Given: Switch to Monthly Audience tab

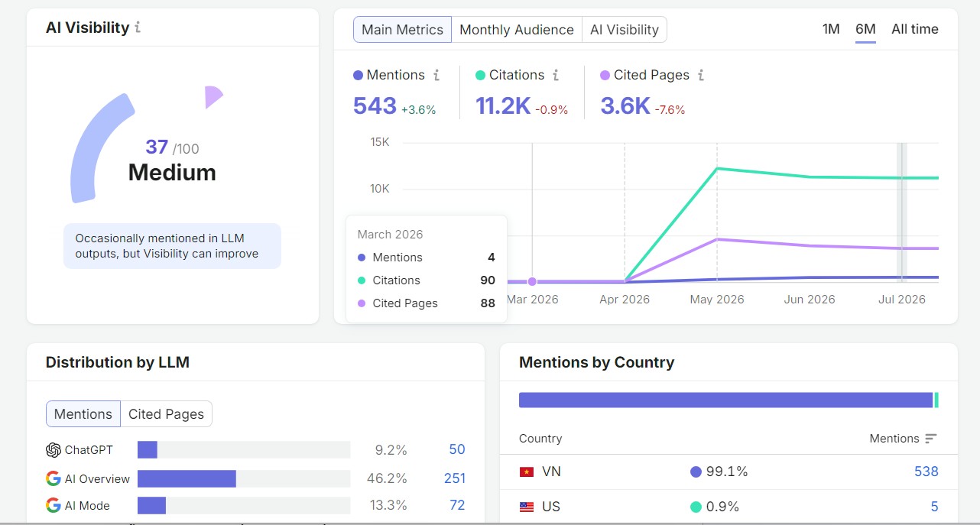Looking at the screenshot, I should click(x=517, y=30).
